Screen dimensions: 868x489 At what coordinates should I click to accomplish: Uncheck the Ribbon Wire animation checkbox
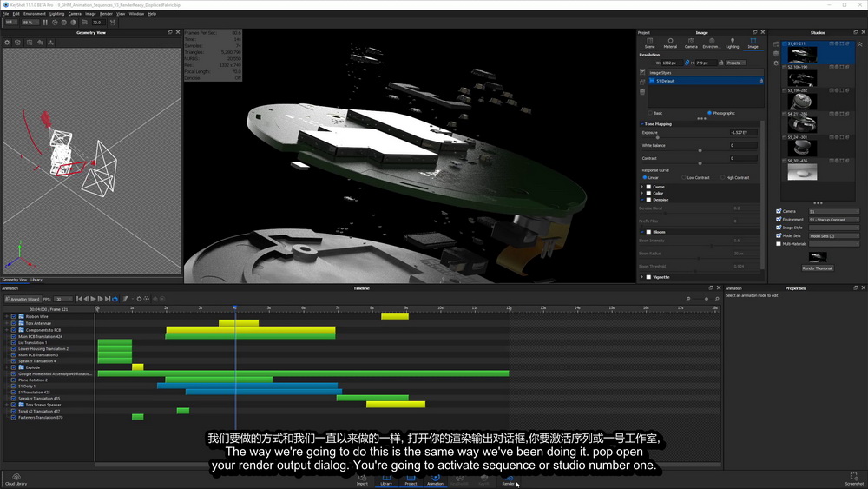(14, 317)
